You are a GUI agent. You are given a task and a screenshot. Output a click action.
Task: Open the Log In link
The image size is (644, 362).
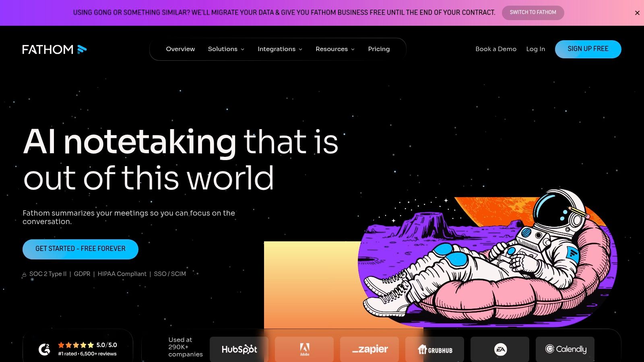point(535,49)
